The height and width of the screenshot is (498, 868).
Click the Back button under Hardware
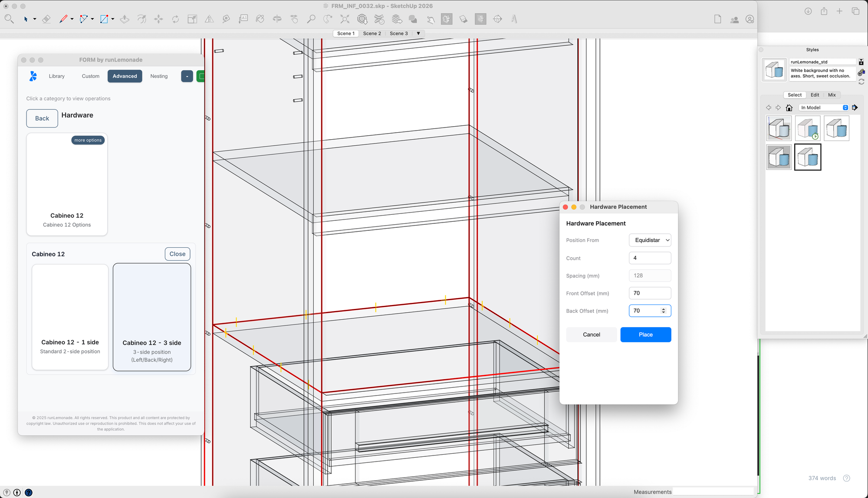[42, 118]
